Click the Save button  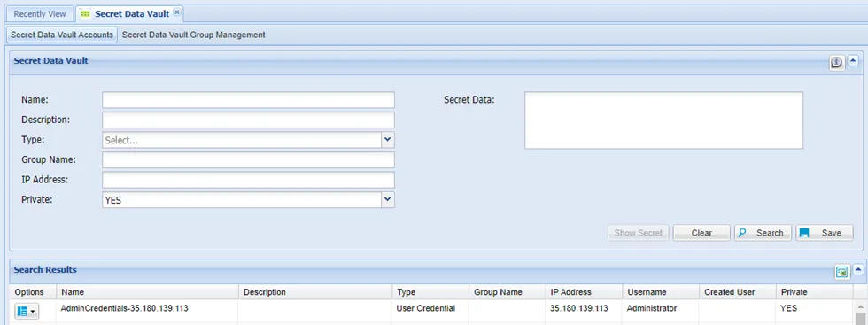click(825, 233)
